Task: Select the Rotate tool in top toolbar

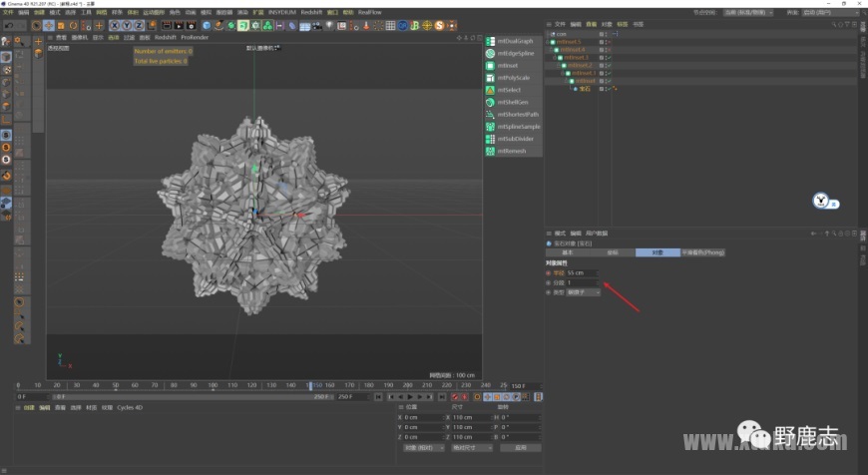Action: (73, 26)
